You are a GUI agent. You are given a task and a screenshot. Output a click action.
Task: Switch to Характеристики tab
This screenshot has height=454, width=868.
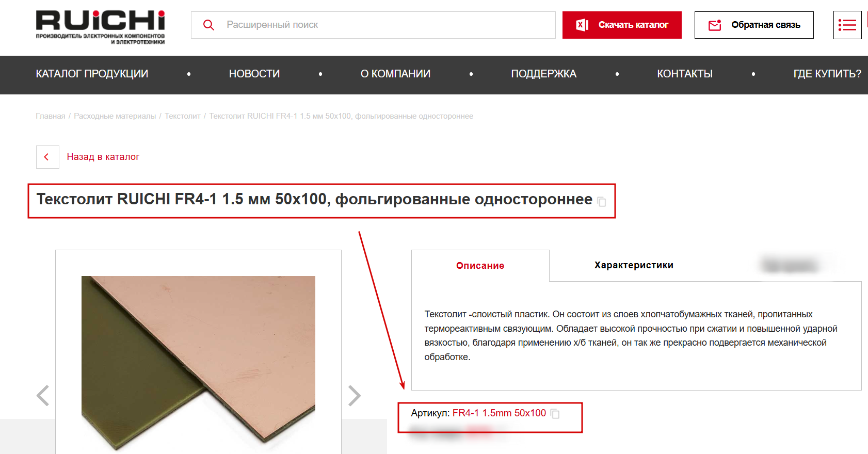[x=634, y=265]
